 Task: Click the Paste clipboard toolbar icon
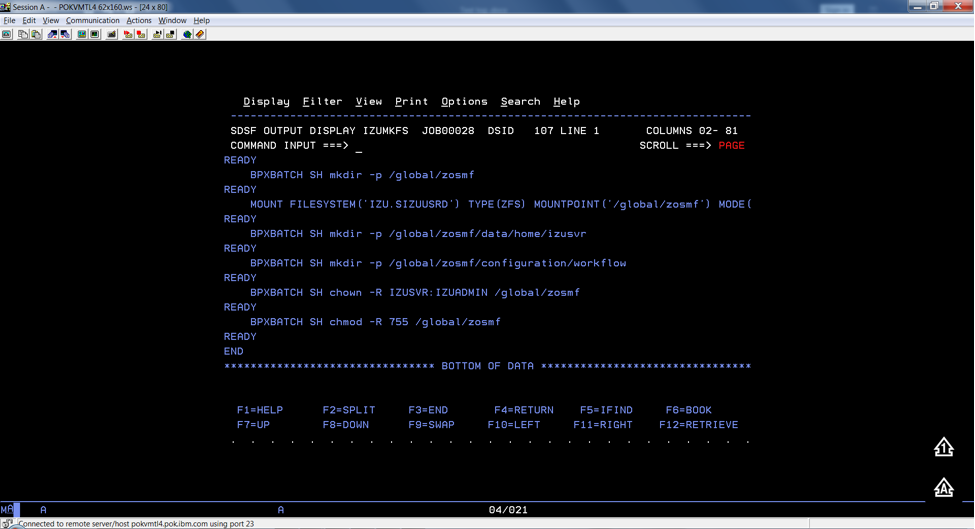coord(36,34)
